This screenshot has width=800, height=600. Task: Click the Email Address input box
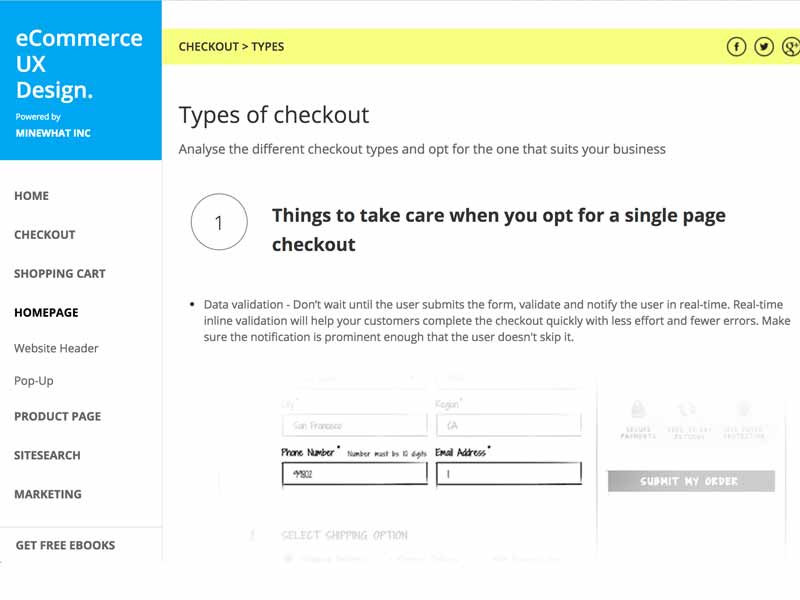[508, 472]
